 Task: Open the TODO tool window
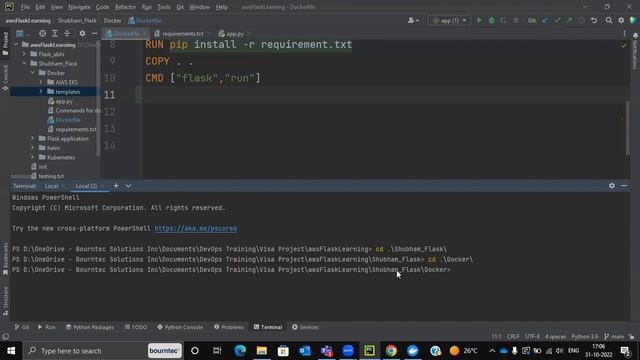click(x=136, y=327)
